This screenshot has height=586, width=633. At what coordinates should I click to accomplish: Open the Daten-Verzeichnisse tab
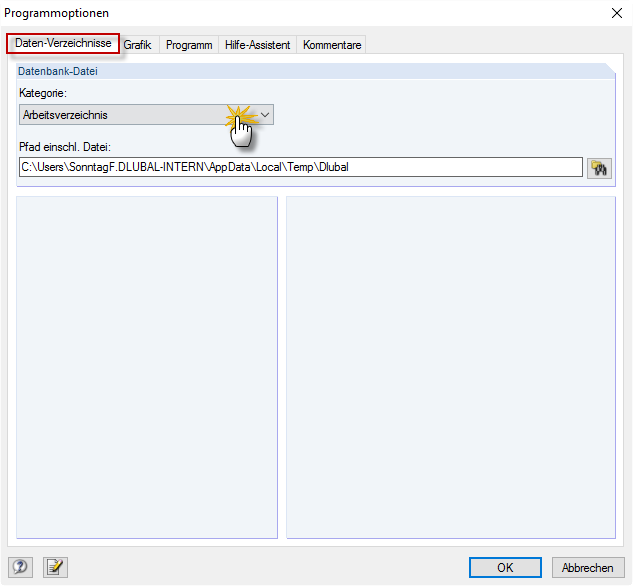pos(63,43)
